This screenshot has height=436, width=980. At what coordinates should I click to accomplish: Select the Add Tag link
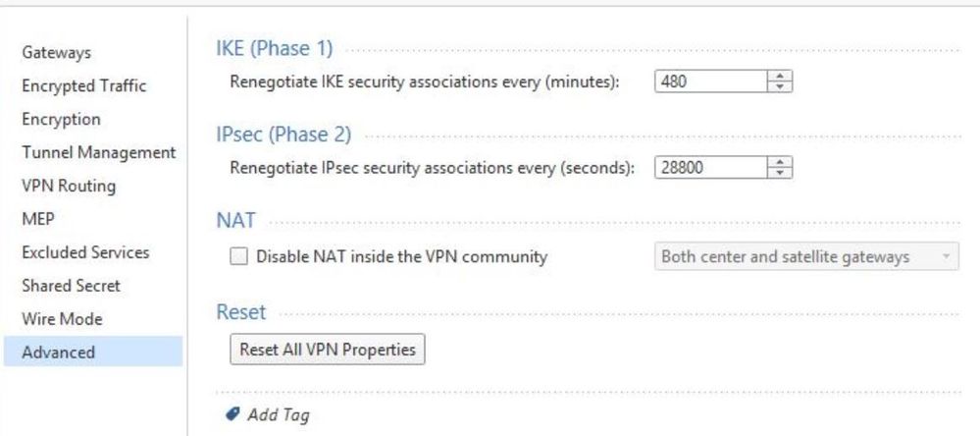(279, 414)
